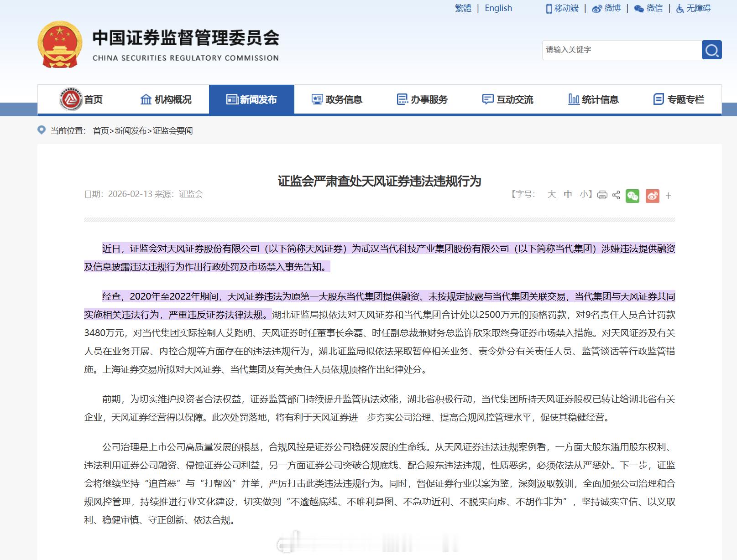Switch site language to English

498,8
